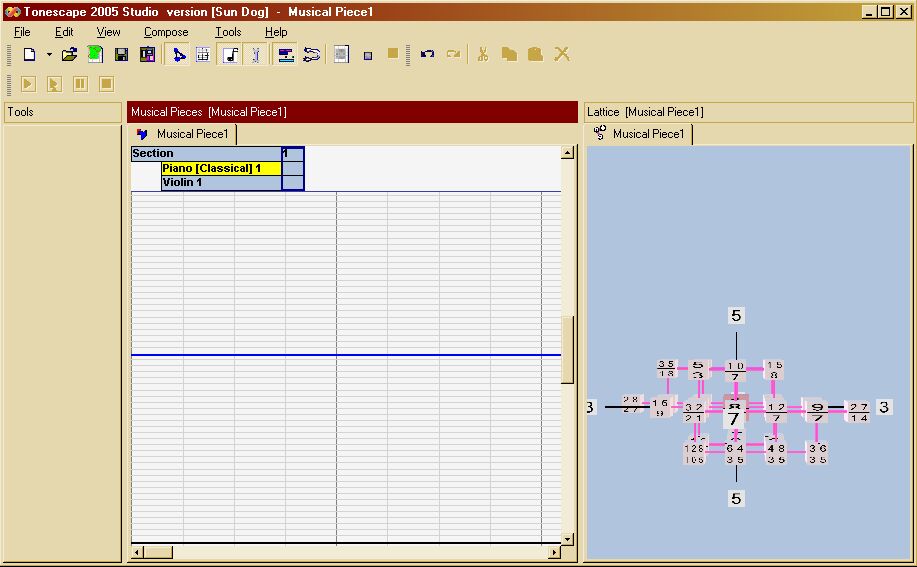Screen dimensions: 917x567
Task: Click the horizontal scrollbar thumb
Action: point(158,552)
